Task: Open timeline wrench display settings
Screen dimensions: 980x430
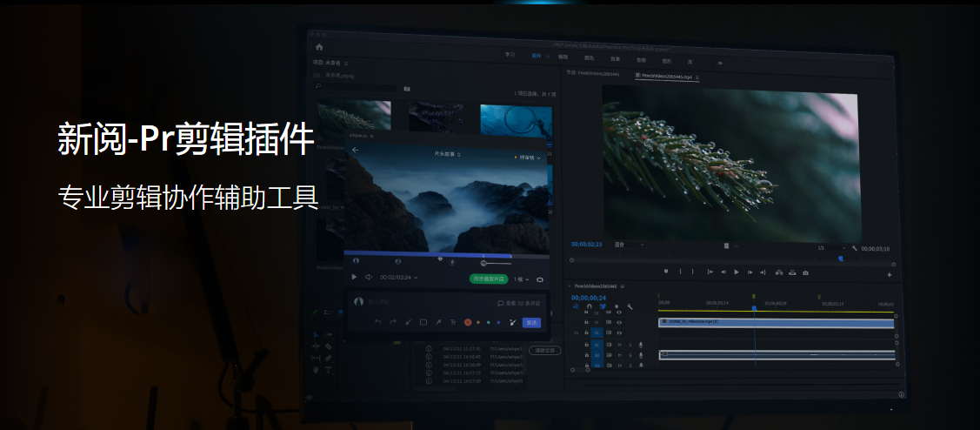Action: pos(630,306)
